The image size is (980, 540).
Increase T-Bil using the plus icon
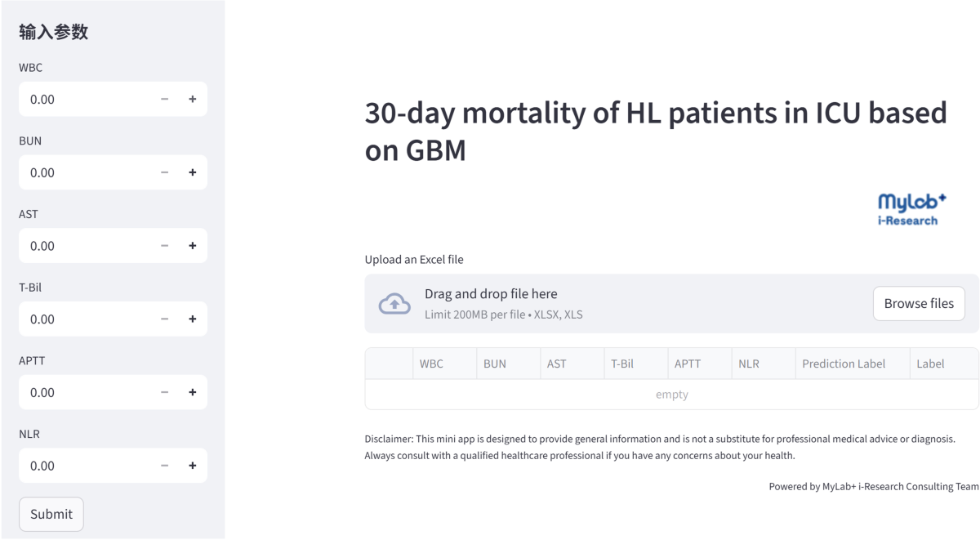[x=193, y=319]
